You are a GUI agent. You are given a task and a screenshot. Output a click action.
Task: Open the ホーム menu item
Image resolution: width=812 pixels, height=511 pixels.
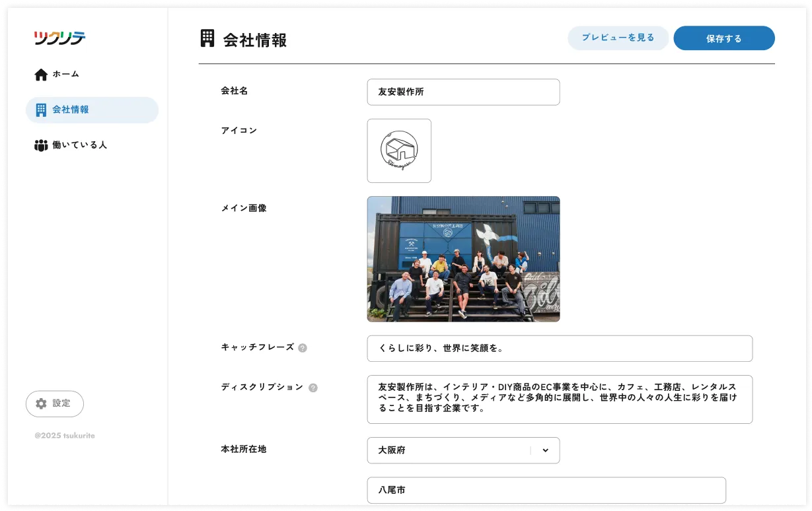(66, 75)
